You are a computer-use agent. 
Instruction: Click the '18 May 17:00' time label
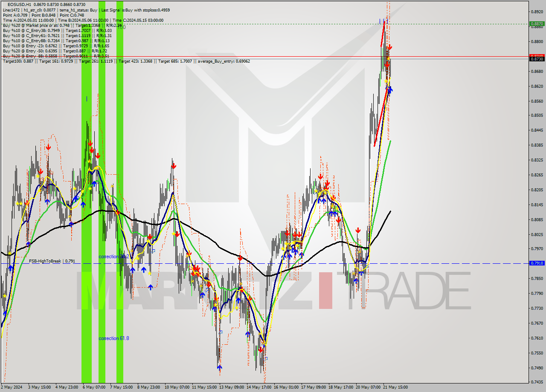(340, 387)
